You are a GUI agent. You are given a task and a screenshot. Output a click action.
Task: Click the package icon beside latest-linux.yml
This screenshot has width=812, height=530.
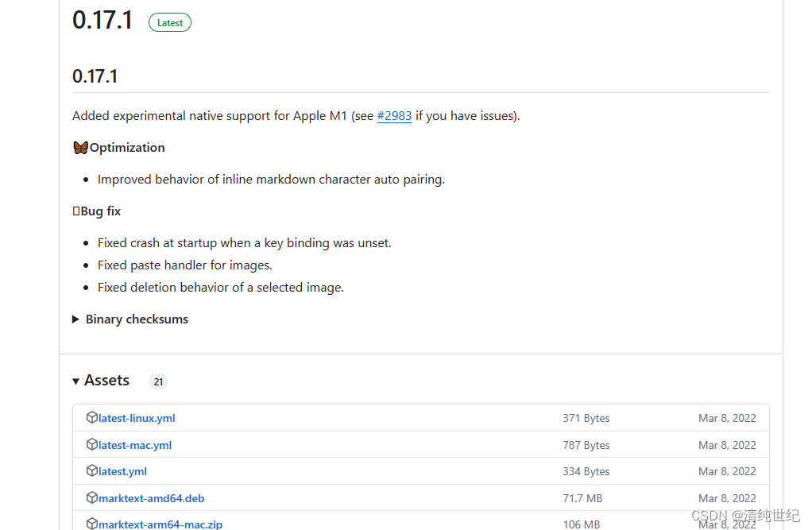[91, 418]
